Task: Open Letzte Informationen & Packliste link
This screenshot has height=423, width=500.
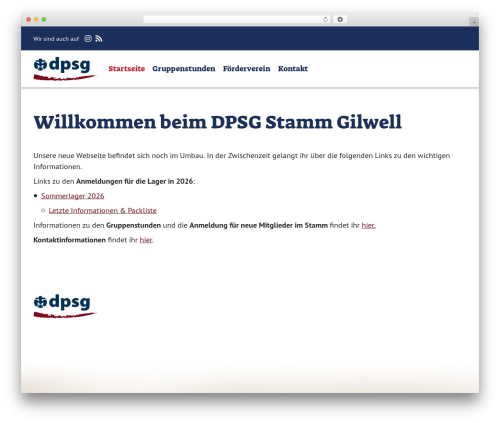Action: (x=103, y=211)
